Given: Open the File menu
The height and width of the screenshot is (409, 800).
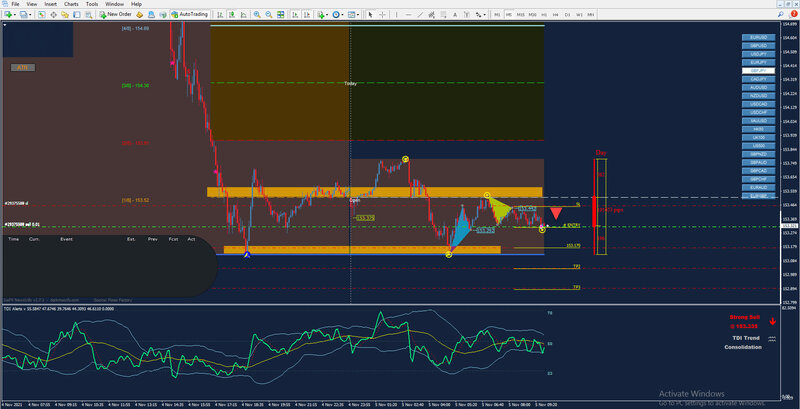Looking at the screenshot, I should pos(15,4).
